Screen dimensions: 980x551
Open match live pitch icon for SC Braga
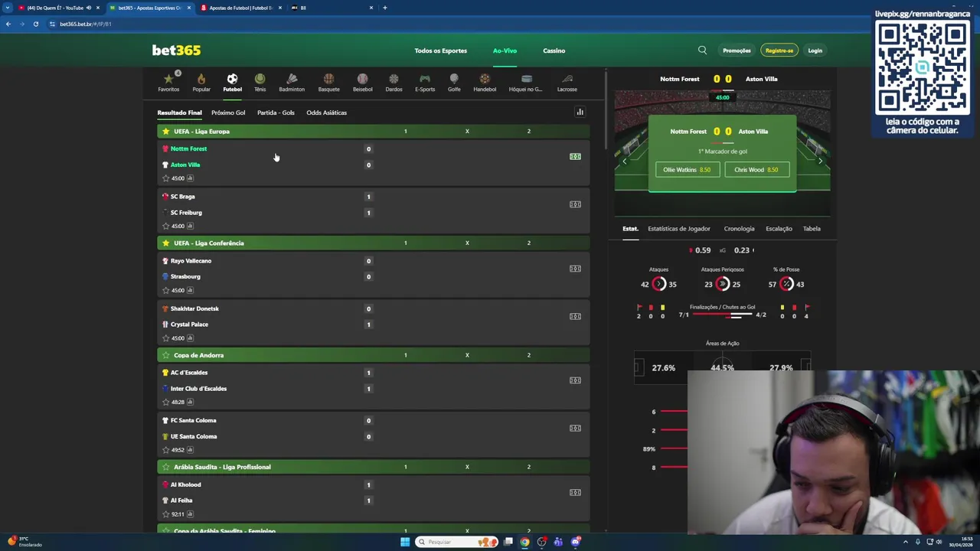click(x=575, y=204)
